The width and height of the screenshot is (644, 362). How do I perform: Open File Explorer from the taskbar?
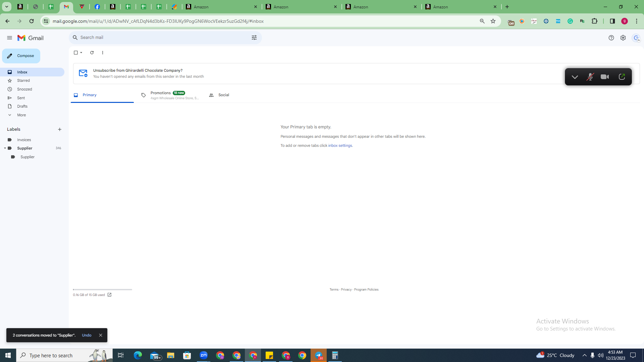pos(171,355)
